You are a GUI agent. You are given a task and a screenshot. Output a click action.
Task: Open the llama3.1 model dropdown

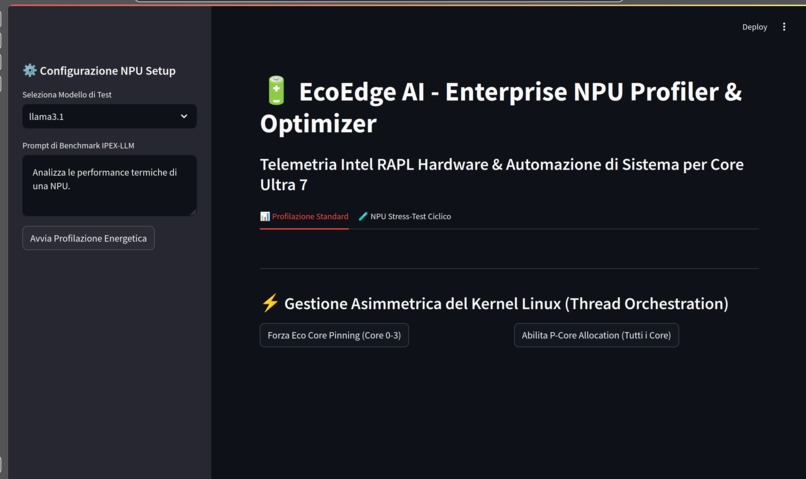(x=109, y=116)
